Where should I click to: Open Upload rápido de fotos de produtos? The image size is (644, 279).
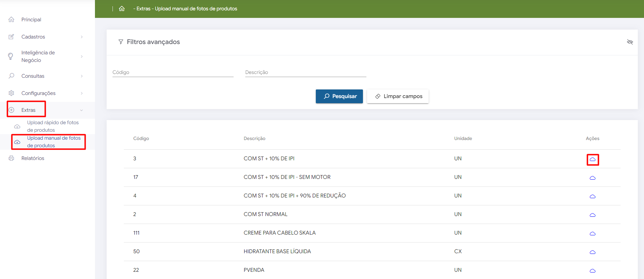(x=53, y=126)
